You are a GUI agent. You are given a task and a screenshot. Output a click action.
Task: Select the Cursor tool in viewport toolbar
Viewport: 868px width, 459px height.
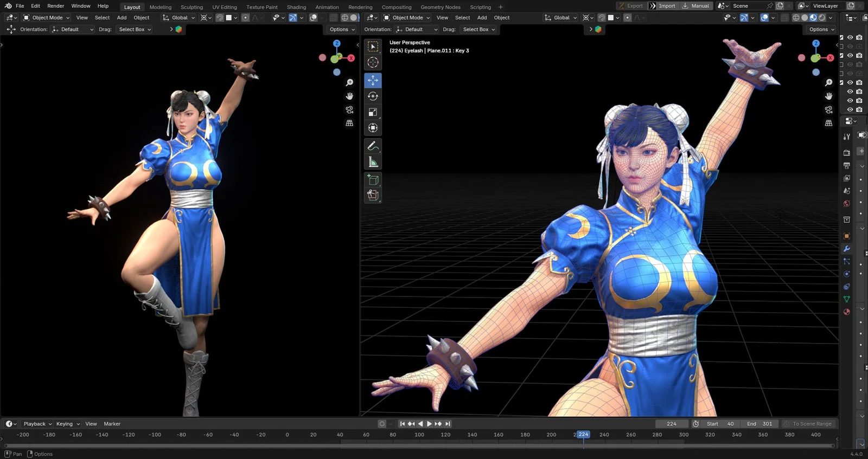pyautogui.click(x=373, y=62)
